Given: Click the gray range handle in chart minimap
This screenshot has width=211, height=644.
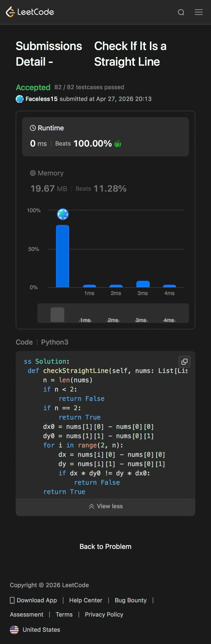Looking at the screenshot, I should [57, 314].
